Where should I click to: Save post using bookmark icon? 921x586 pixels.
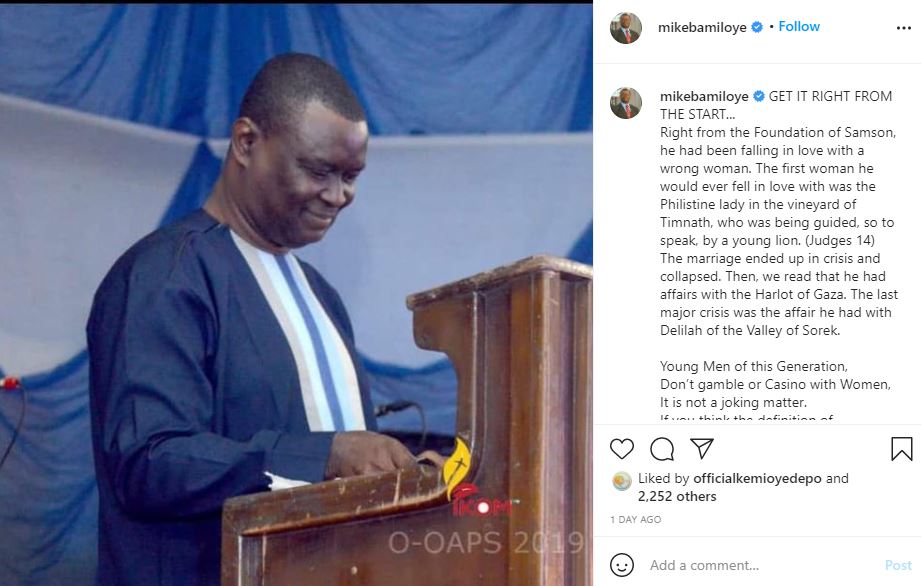tap(901, 449)
